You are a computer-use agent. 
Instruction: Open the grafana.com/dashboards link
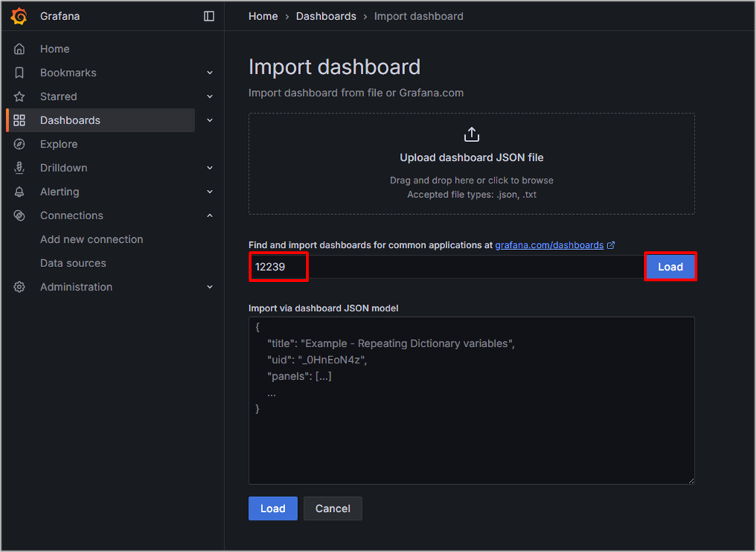pos(549,245)
